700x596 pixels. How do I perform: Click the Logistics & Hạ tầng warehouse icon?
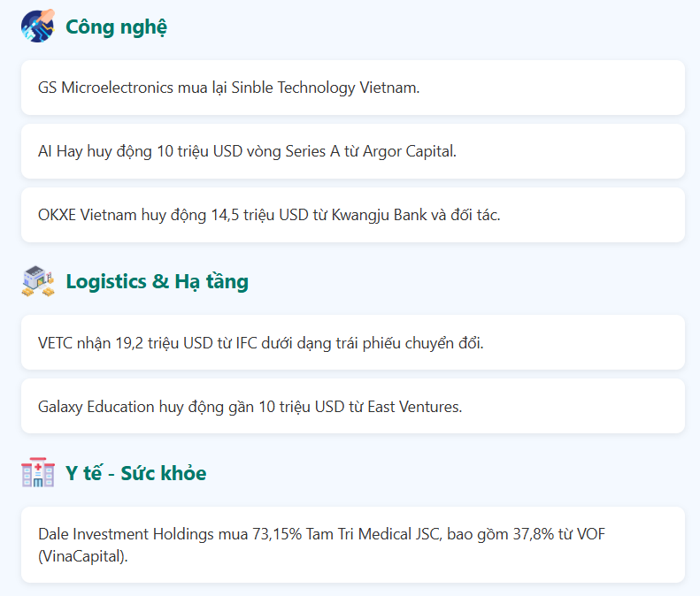pos(38,281)
